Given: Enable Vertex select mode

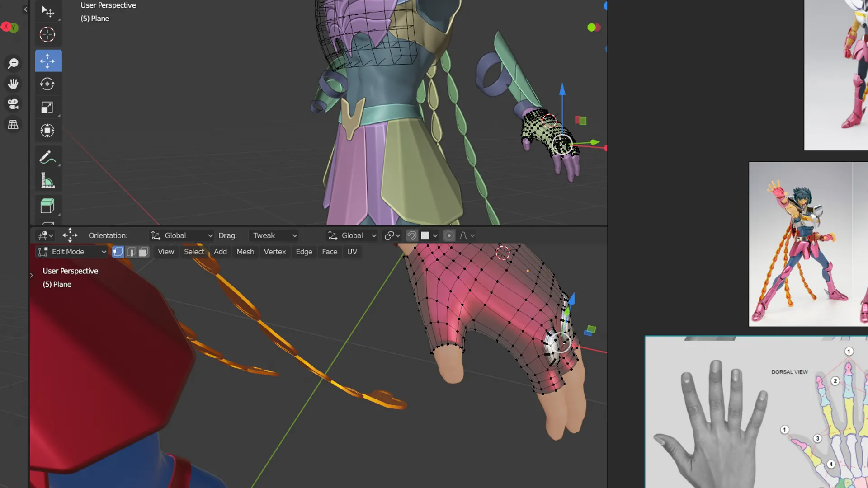Looking at the screenshot, I should tap(118, 252).
